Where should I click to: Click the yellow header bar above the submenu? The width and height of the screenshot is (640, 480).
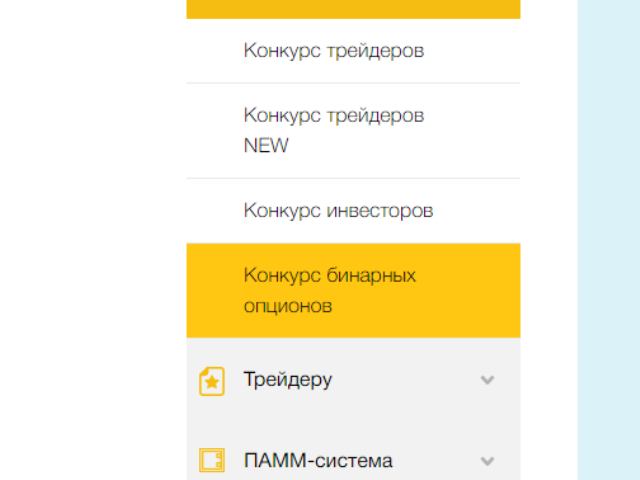coord(353,9)
